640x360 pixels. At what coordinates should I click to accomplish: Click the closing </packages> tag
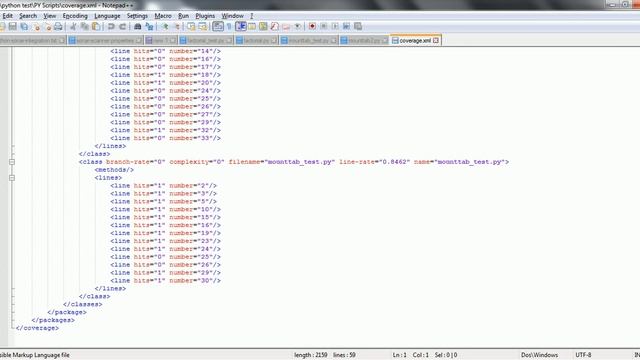point(53,320)
